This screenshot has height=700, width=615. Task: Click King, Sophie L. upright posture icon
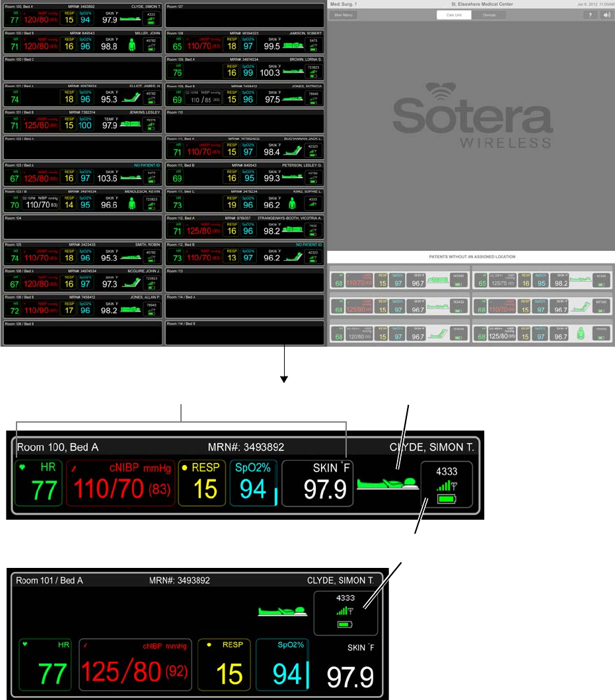[x=292, y=203]
